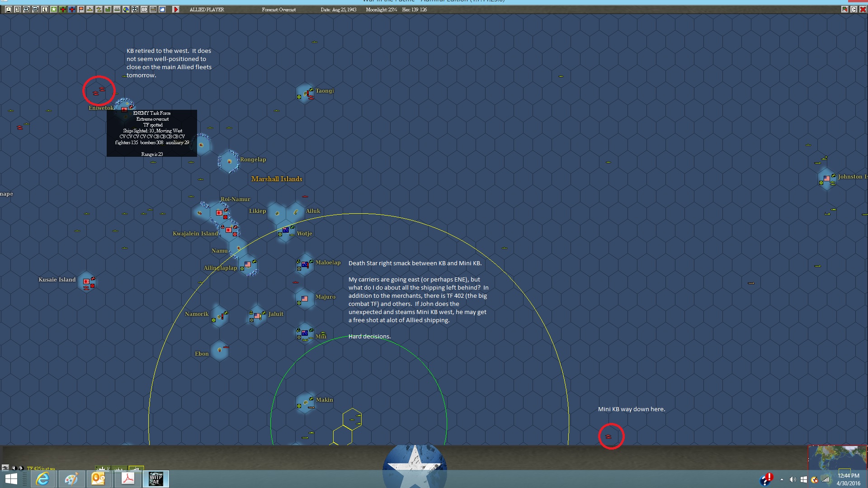Click the circled Mini KB task force
Image resolution: width=868 pixels, height=488 pixels.
pos(609,436)
